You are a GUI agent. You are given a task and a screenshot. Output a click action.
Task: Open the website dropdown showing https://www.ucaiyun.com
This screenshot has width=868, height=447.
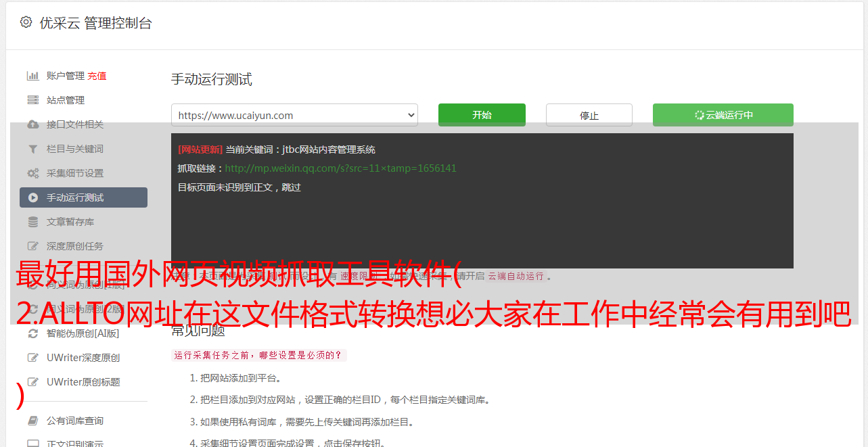[x=294, y=115]
